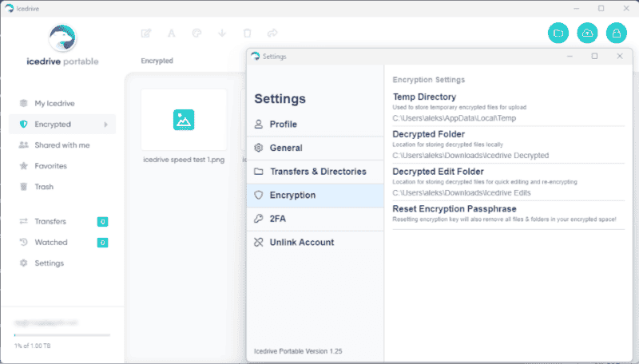Click Icedrive Portable Version 1.25 text
Screen dimensions: 639x364
298,351
